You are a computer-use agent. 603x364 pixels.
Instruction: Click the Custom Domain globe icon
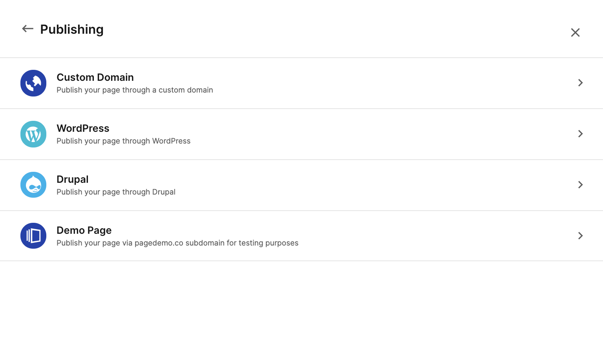pos(33,83)
